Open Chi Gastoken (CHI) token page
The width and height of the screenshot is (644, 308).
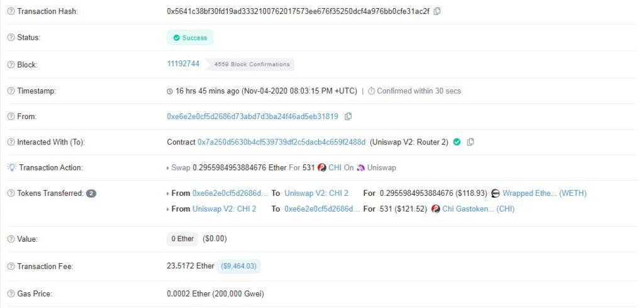pyautogui.click(x=478, y=209)
